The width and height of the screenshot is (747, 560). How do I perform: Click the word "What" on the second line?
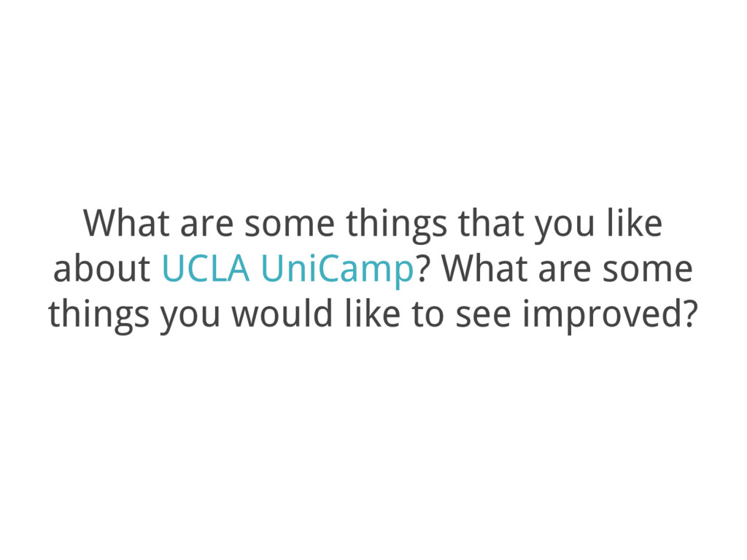tap(483, 271)
